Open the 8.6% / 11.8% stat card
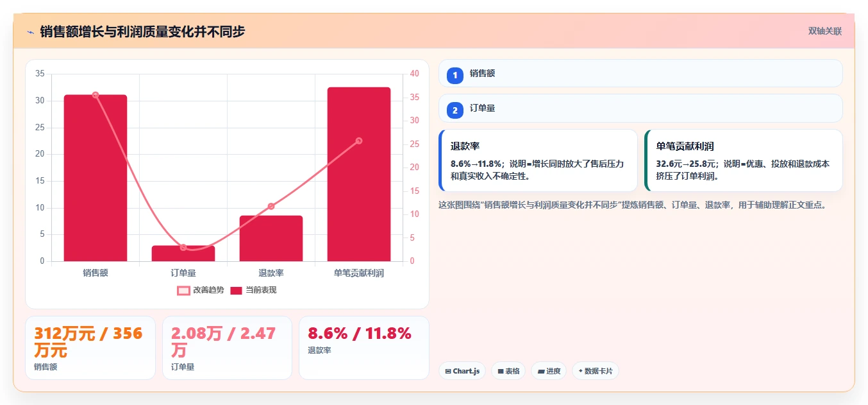This screenshot has height=405, width=868. point(364,348)
